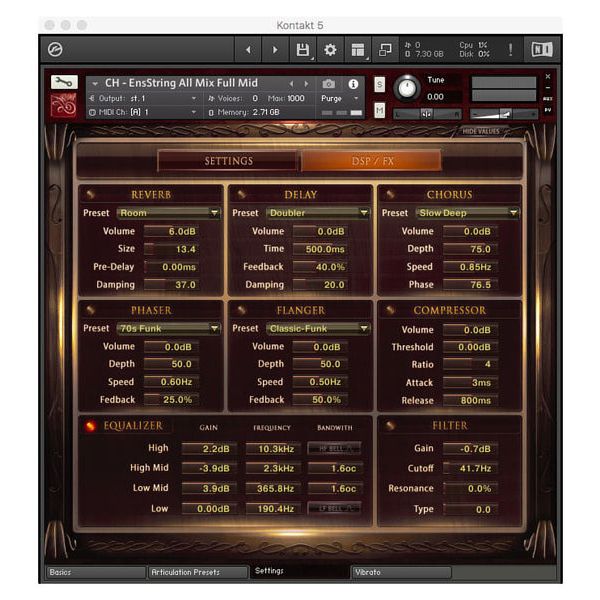Toggle the Reverb effect power button

(x=90, y=194)
